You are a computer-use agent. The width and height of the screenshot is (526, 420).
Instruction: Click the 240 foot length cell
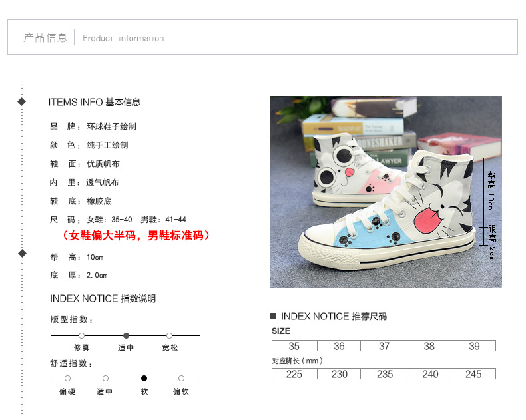[428, 373]
